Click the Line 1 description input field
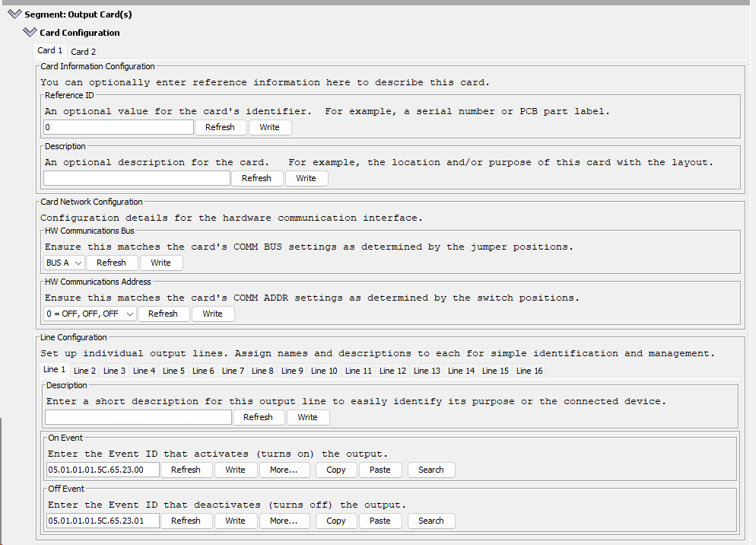The width and height of the screenshot is (756, 545). tap(138, 417)
